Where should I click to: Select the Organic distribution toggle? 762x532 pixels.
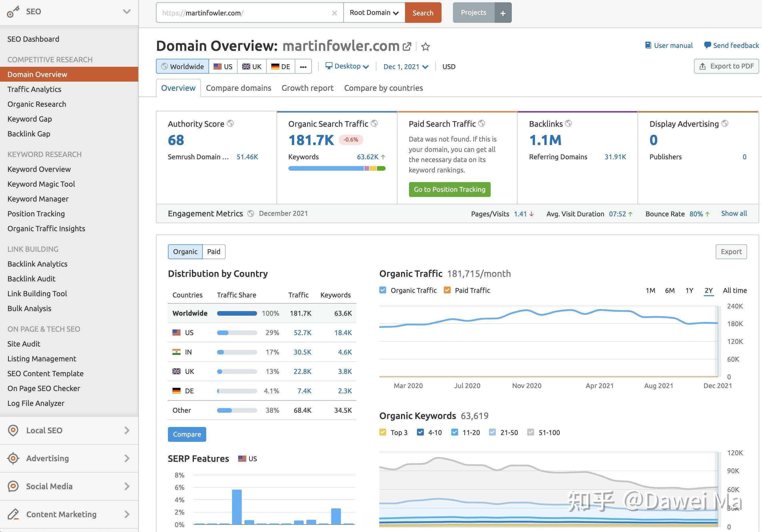185,252
